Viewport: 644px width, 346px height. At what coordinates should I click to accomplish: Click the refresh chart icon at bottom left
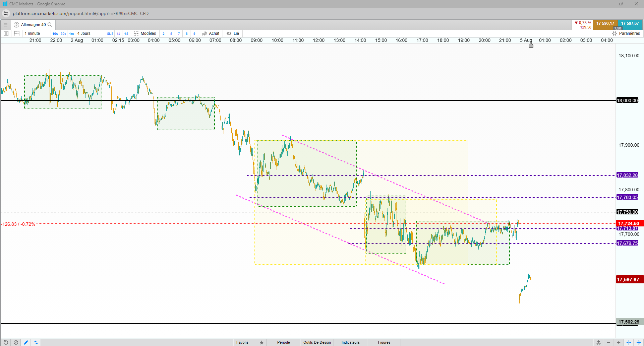(6, 342)
